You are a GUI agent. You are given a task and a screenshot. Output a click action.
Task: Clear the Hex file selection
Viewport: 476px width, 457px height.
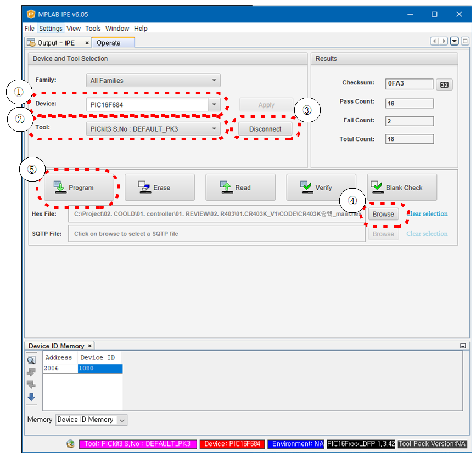pyautogui.click(x=427, y=214)
